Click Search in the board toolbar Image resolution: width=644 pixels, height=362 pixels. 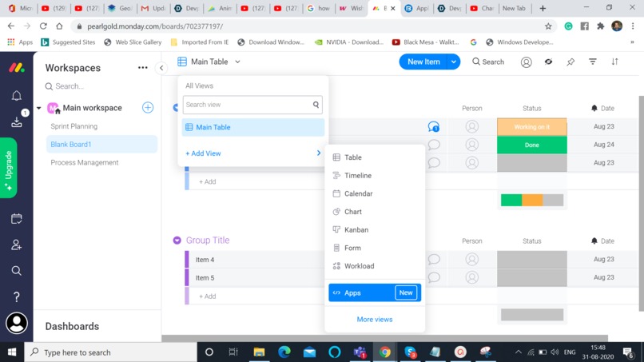click(488, 62)
